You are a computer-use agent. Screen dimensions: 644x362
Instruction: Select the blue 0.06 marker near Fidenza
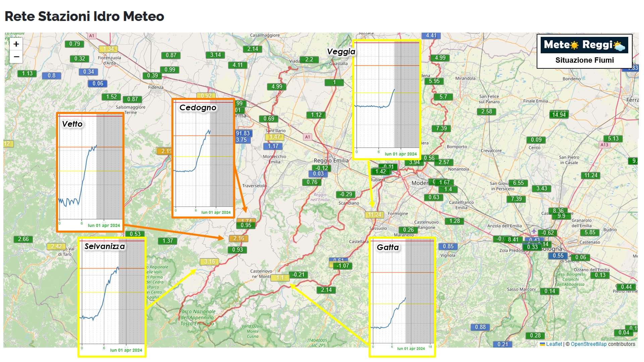98,83
